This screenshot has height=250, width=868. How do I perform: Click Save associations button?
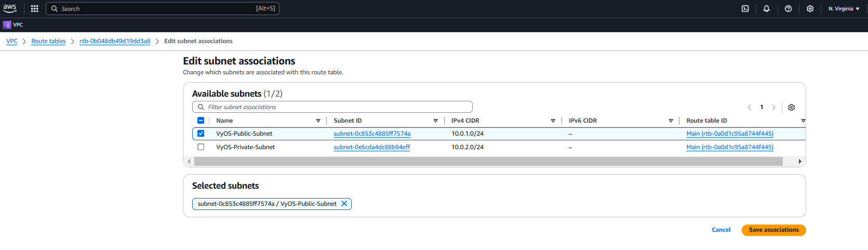(x=773, y=230)
